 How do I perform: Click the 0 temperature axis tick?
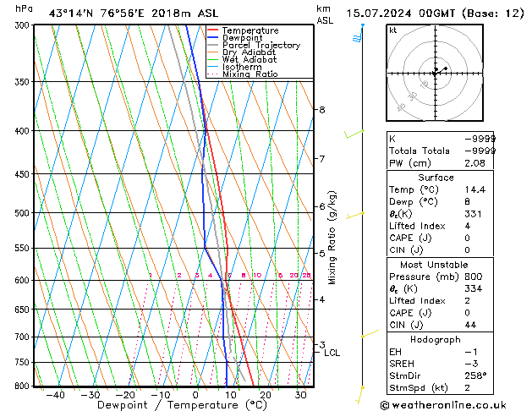tap(195, 395)
